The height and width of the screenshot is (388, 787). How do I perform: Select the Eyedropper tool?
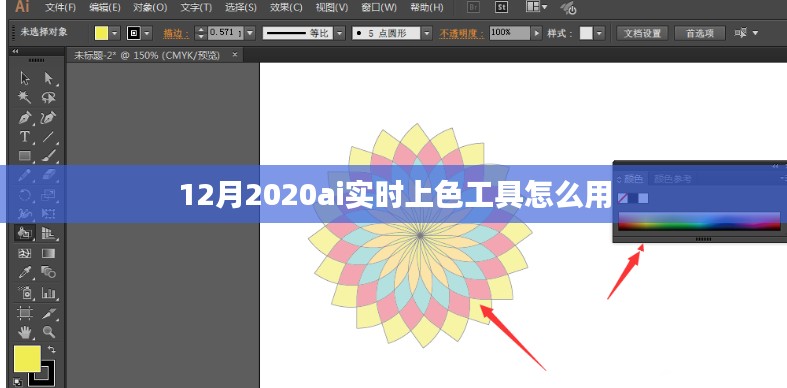pyautogui.click(x=25, y=273)
